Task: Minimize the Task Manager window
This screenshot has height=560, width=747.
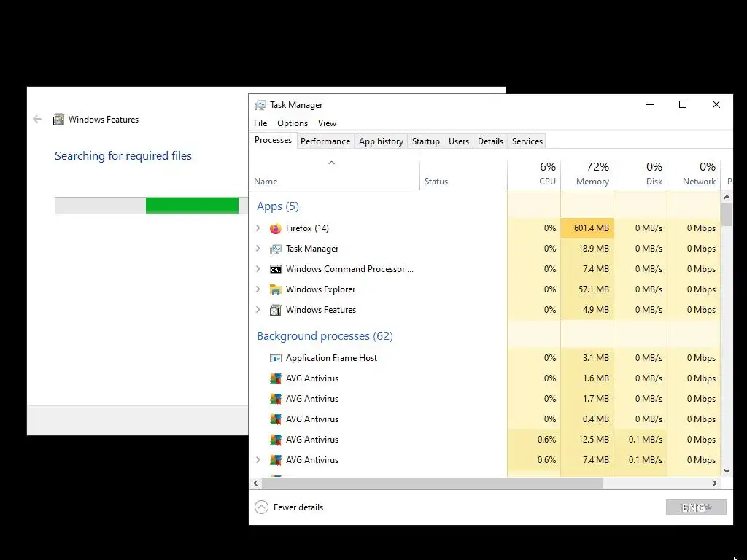Action: [650, 104]
